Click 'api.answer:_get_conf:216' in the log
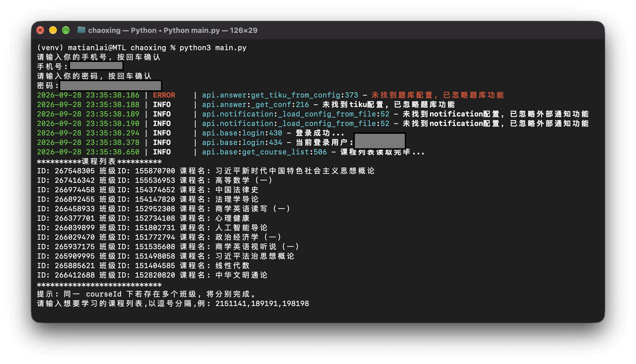 [x=255, y=105]
